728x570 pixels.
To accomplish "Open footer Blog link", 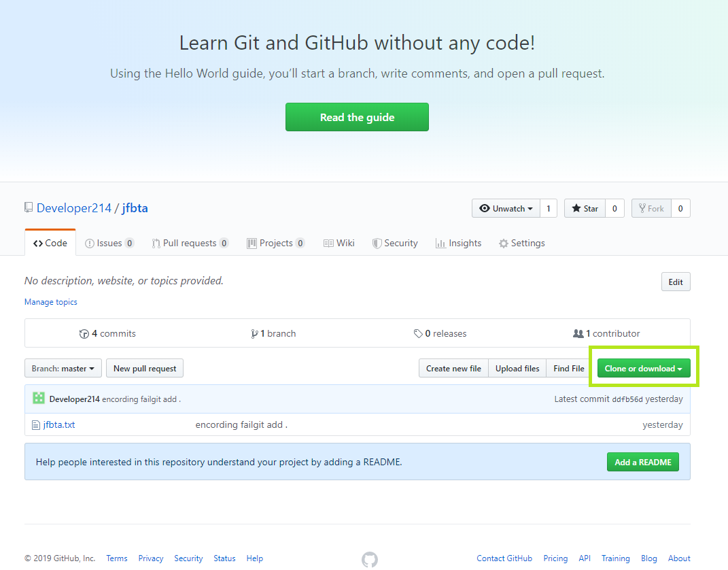I will (x=649, y=558).
